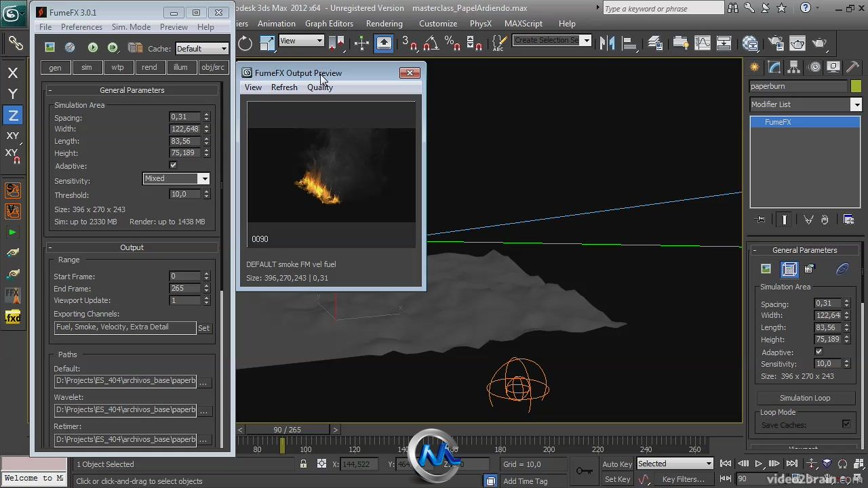Viewport: 868px width, 488px height.
Task: Click the time slider showing 90 / 265
Action: (x=287, y=430)
